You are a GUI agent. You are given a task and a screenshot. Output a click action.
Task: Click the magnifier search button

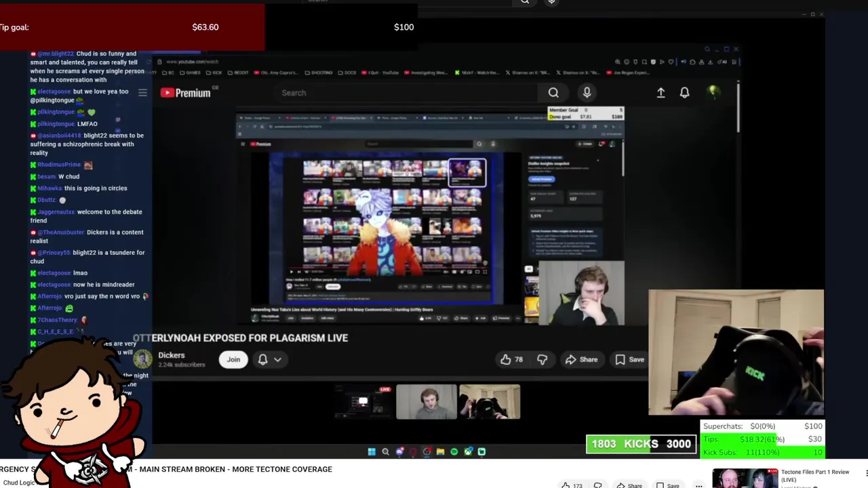coord(553,93)
